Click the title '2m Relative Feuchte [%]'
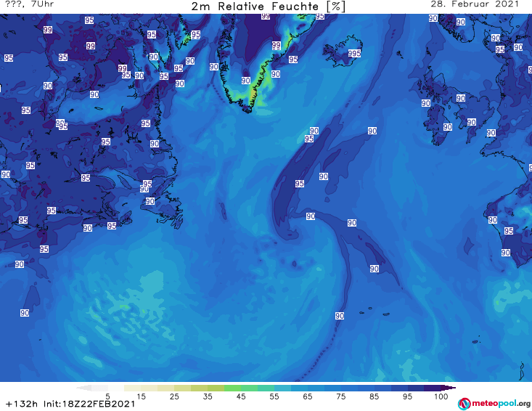Image resolution: width=532 pixels, height=411 pixels. tap(269, 6)
